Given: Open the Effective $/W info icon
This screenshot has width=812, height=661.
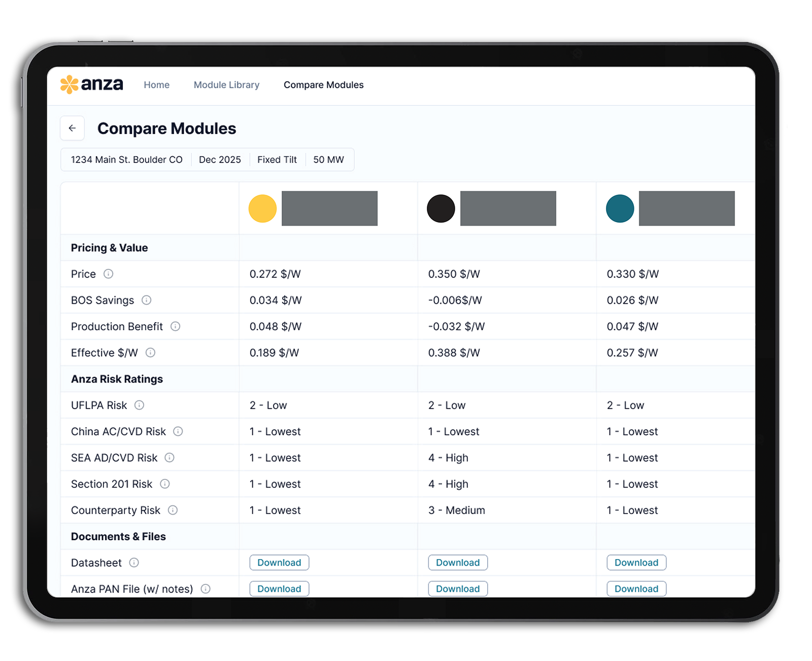Looking at the screenshot, I should point(151,353).
